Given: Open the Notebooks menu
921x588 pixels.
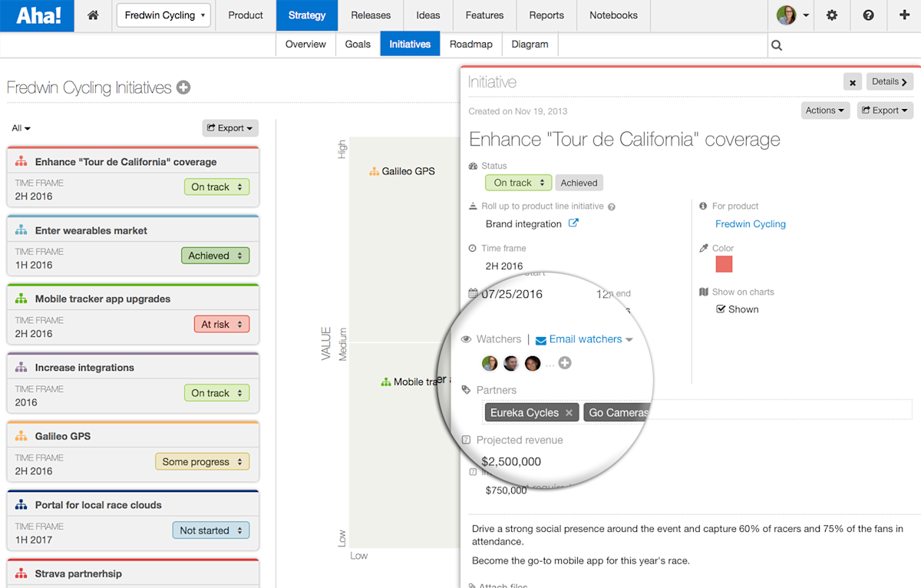Looking at the screenshot, I should (x=613, y=15).
